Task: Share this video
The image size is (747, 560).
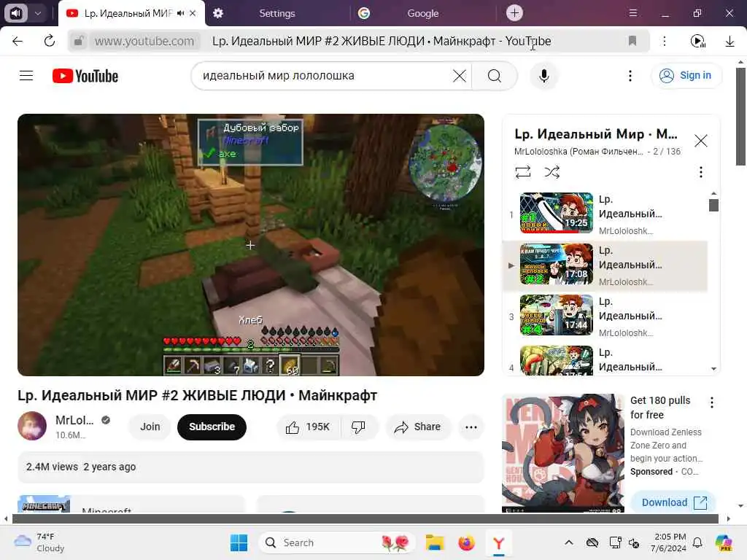Action: click(417, 427)
